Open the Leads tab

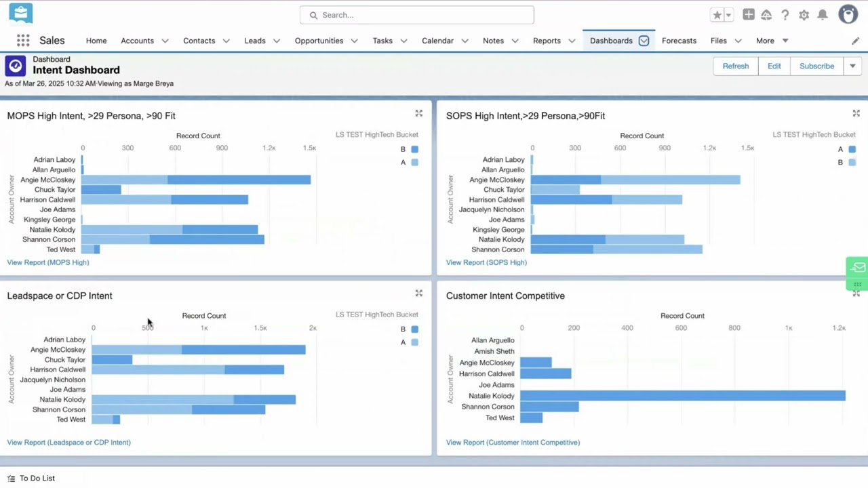(255, 41)
